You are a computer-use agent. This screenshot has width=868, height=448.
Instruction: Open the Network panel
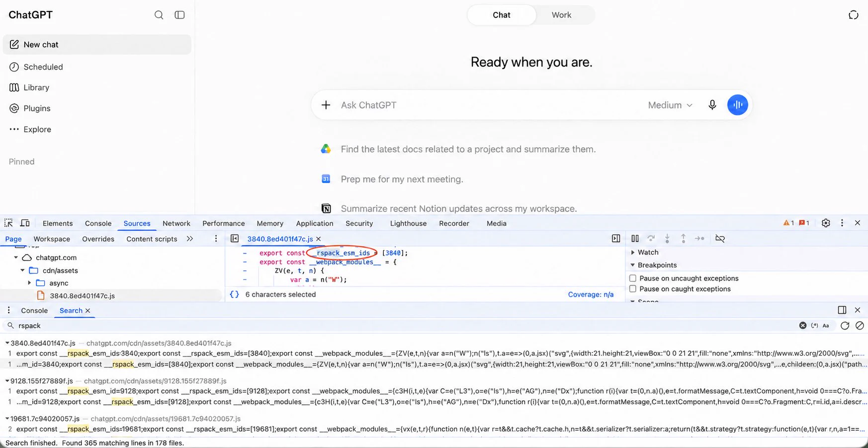click(x=176, y=223)
